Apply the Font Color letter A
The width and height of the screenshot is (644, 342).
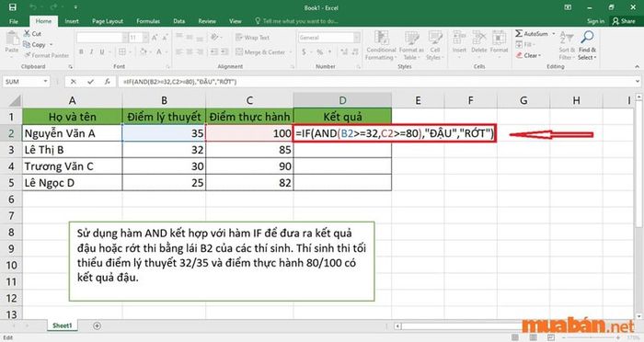pyautogui.click(x=159, y=51)
